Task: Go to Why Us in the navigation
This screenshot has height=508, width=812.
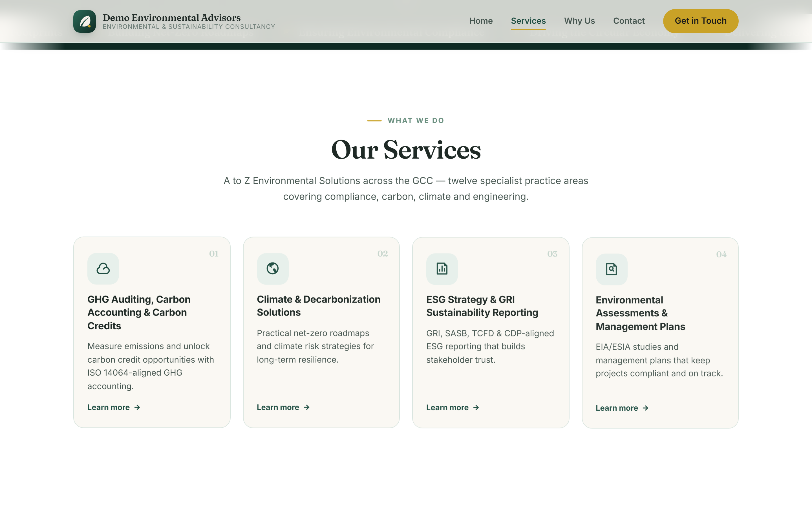Action: 579,21
